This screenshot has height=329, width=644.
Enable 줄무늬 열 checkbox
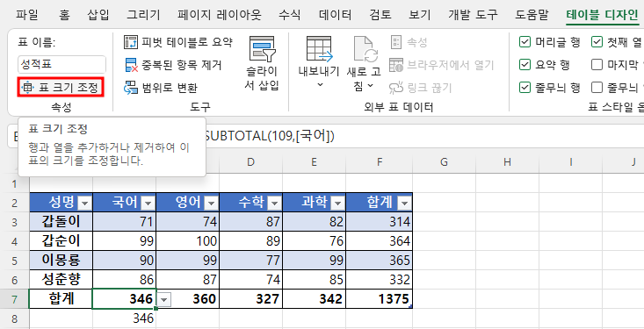click(x=597, y=88)
